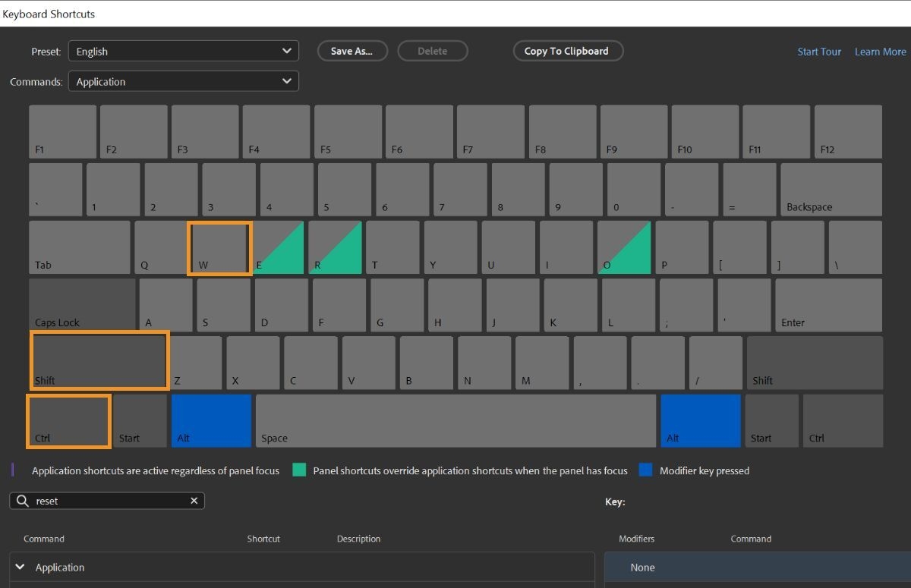Click the Save As button
The width and height of the screenshot is (911, 588).
tap(352, 51)
